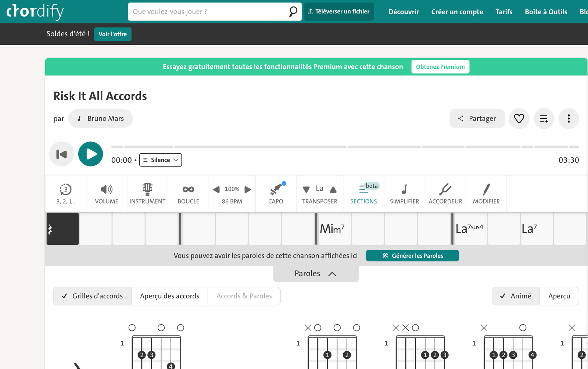Open the Capo tool
588x369 pixels.
pyautogui.click(x=276, y=194)
